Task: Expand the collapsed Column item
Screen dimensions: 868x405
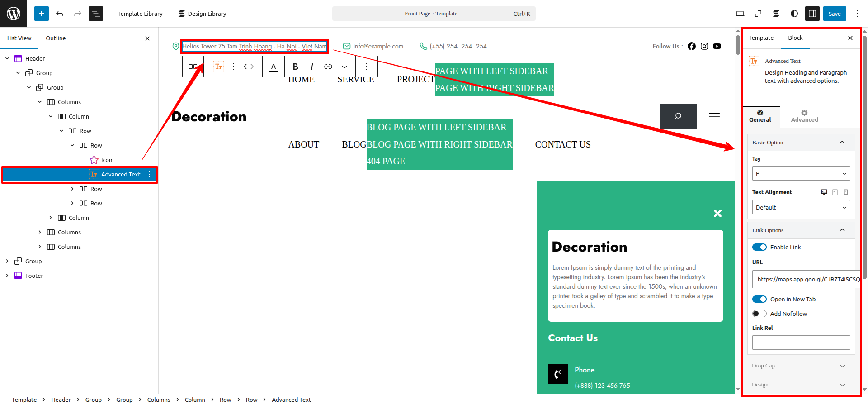Action: point(51,218)
